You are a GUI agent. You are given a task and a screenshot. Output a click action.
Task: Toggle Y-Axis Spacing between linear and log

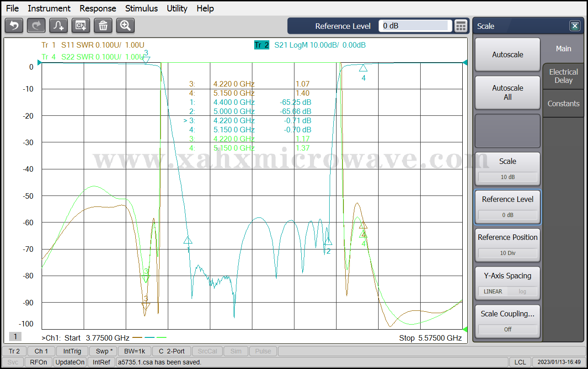click(x=508, y=291)
